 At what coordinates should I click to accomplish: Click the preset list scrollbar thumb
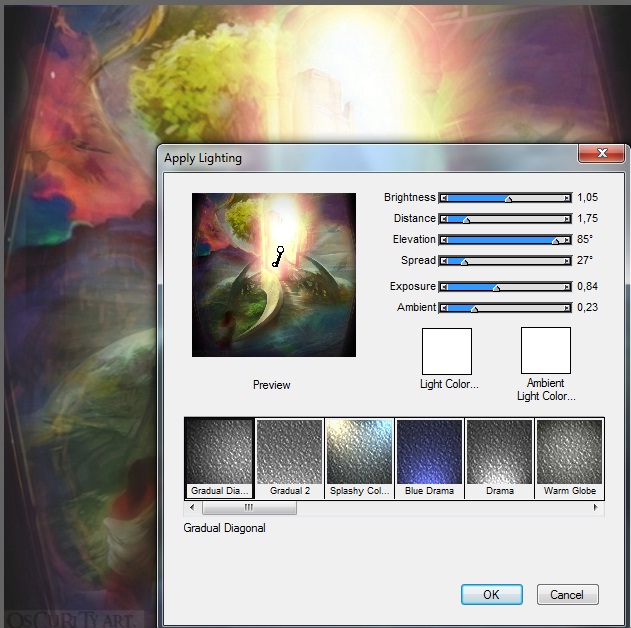tap(249, 507)
